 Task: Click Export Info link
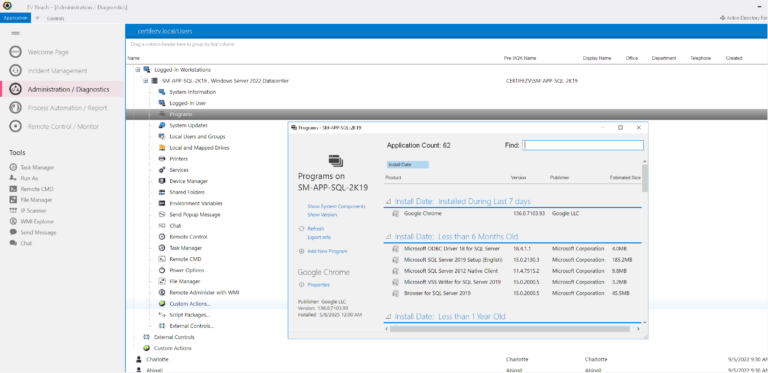pos(319,237)
